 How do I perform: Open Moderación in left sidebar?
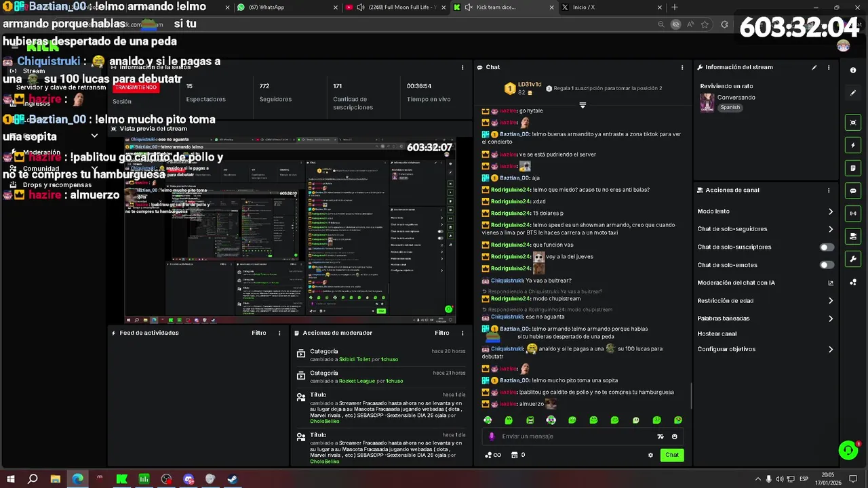41,153
